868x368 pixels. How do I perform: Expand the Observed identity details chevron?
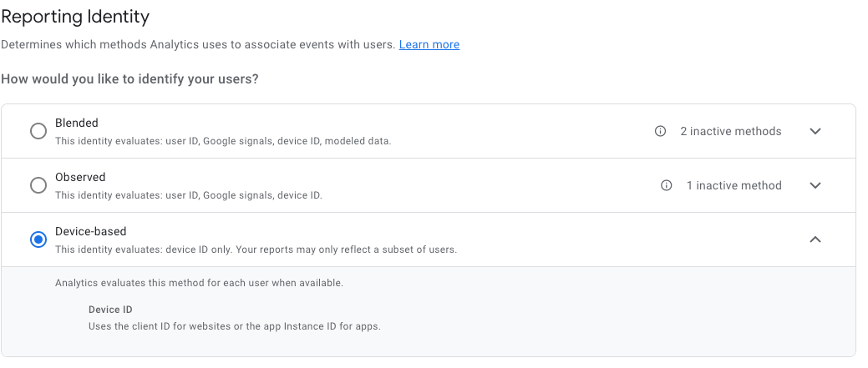point(815,185)
